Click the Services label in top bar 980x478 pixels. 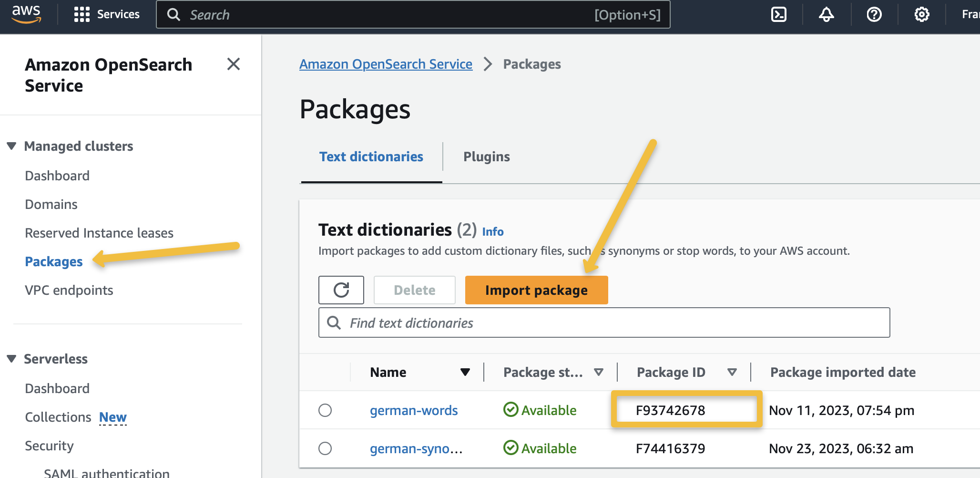point(118,14)
